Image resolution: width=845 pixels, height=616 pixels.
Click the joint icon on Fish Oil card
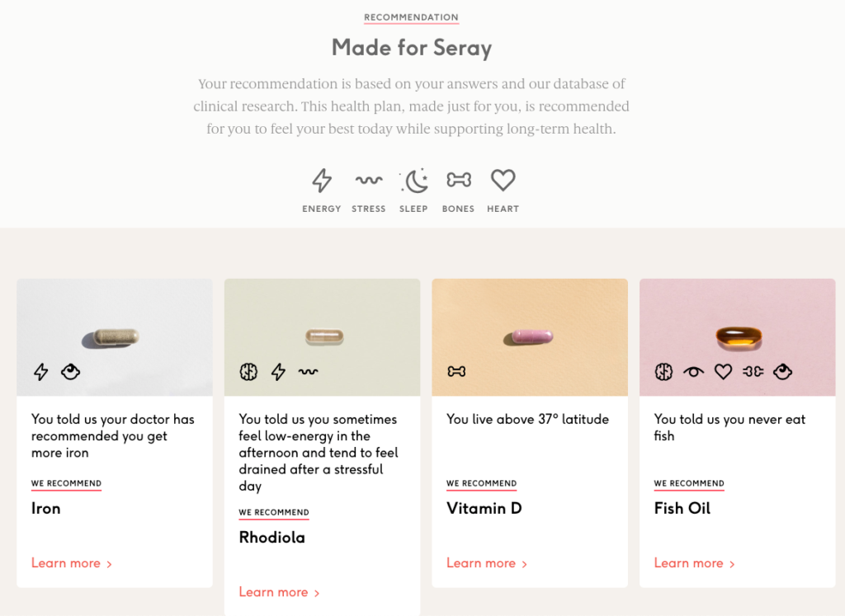753,372
